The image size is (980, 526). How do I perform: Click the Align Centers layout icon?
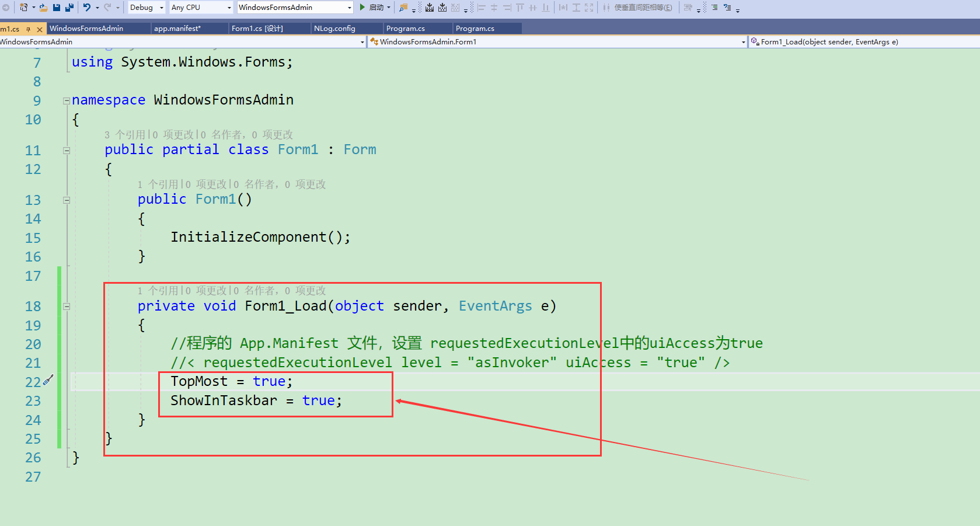point(494,8)
